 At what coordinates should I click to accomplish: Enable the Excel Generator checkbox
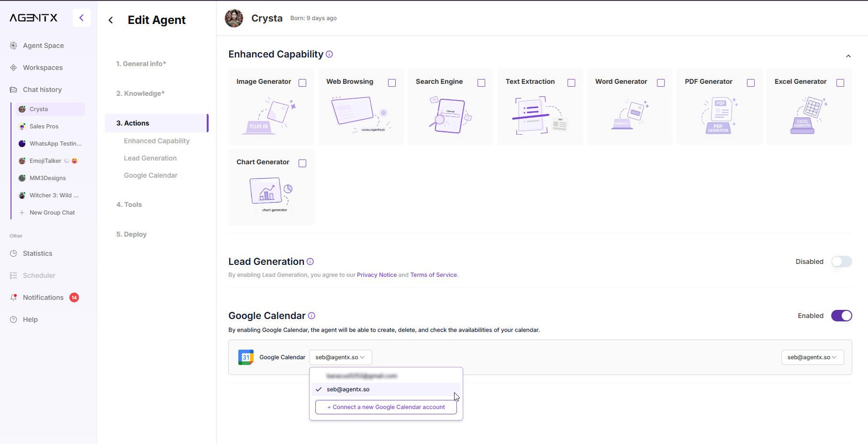840,83
